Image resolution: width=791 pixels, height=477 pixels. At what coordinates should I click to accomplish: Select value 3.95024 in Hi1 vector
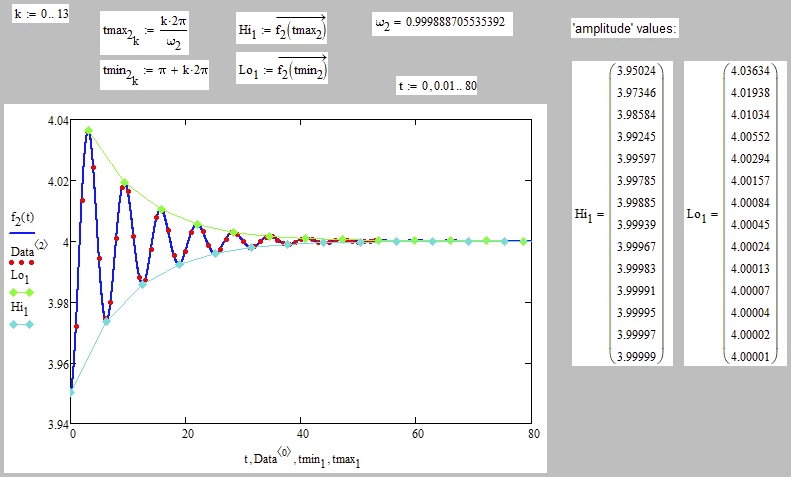[637, 71]
